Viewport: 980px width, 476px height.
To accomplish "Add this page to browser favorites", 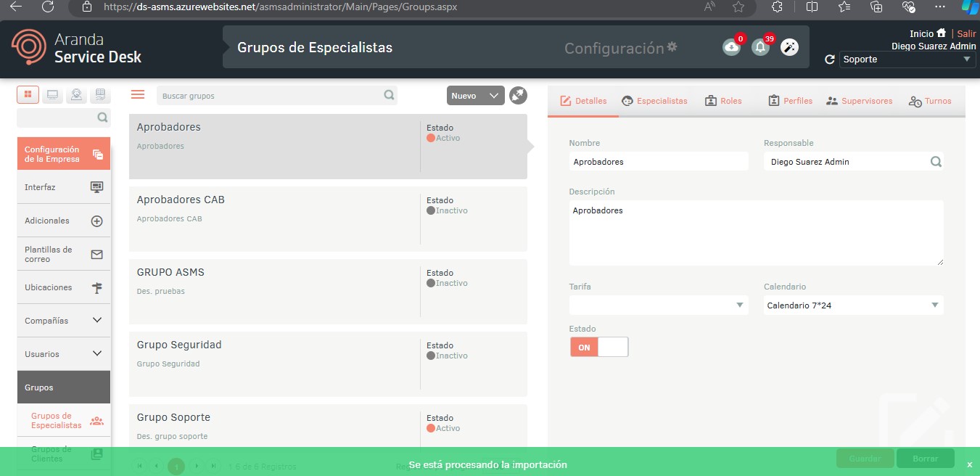I will [738, 7].
